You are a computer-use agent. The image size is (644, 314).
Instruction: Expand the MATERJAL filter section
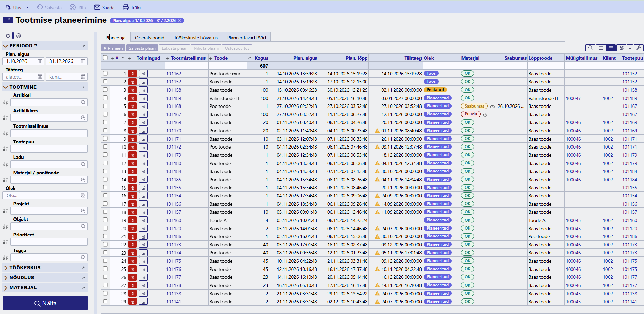pyautogui.click(x=45, y=287)
